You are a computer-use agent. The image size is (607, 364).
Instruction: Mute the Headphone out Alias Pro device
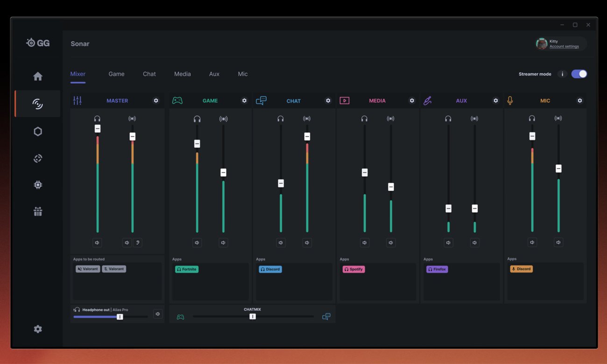coord(158,314)
